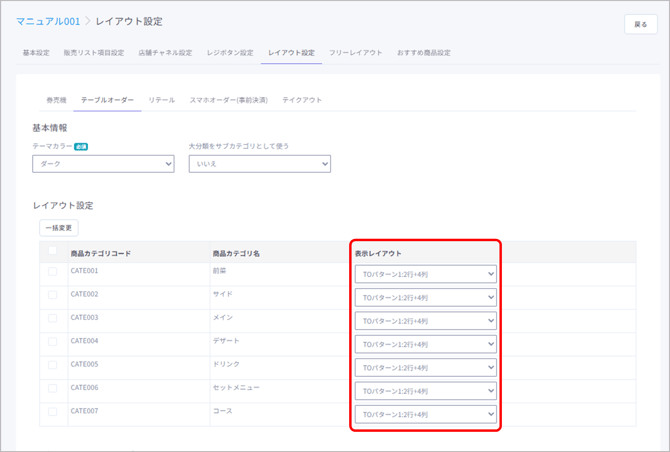Tick the checkbox for CATE005 ドリンク
The width and height of the screenshot is (670, 452).
52,364
